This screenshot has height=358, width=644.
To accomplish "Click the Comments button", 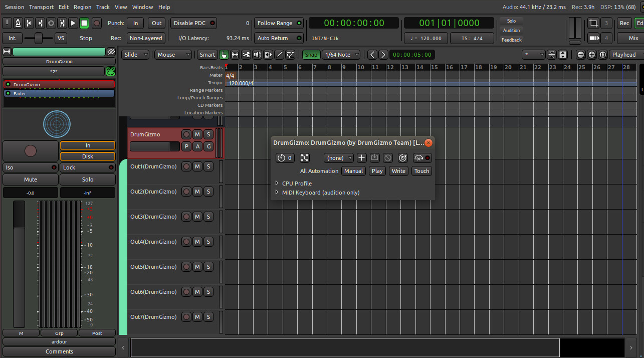I will click(x=59, y=351).
